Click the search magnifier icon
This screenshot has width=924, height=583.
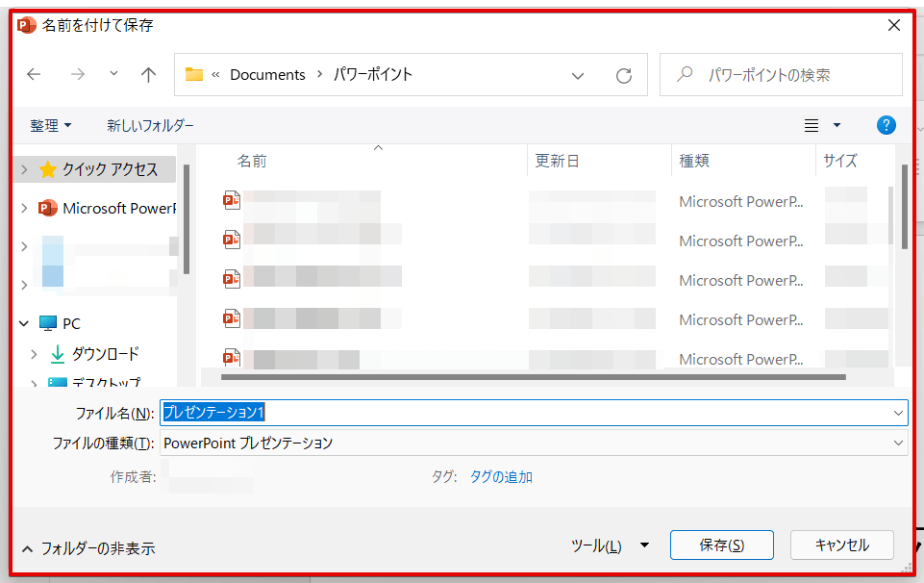point(685,74)
